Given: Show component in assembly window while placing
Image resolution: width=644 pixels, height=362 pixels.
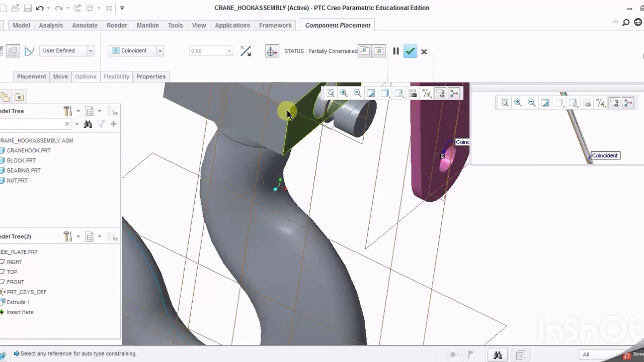Looking at the screenshot, I should (378, 51).
